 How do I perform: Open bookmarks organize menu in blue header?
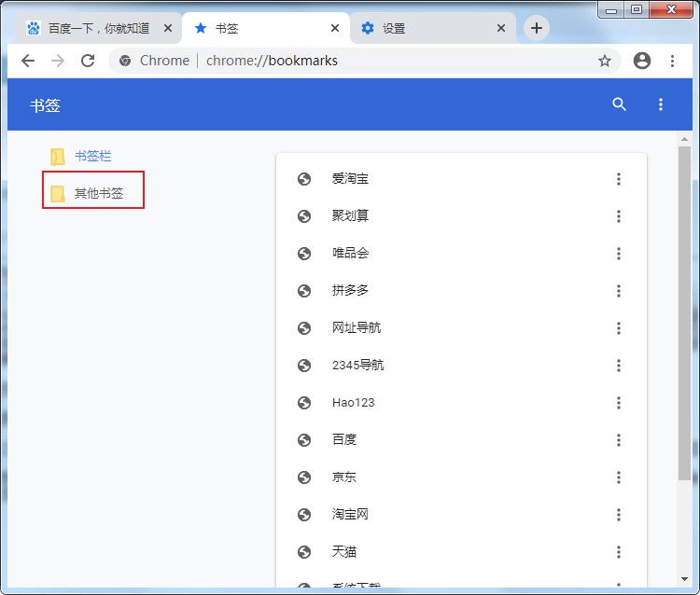point(661,104)
